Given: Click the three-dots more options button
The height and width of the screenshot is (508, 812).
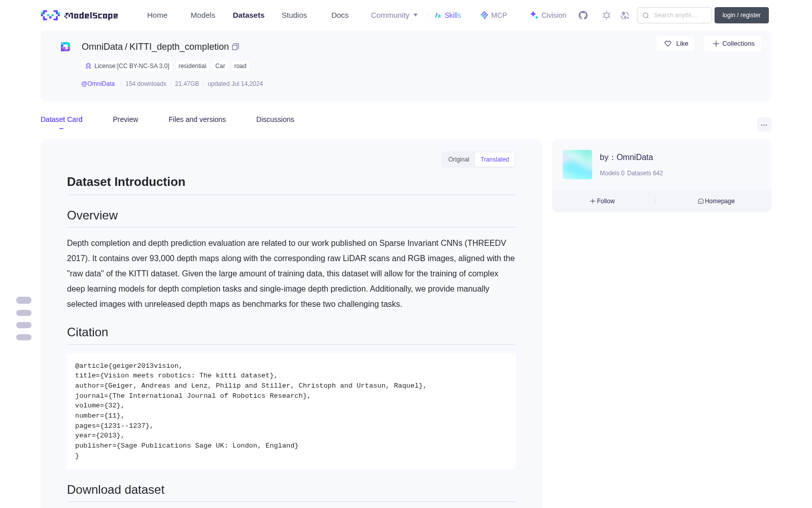Looking at the screenshot, I should pos(764,124).
